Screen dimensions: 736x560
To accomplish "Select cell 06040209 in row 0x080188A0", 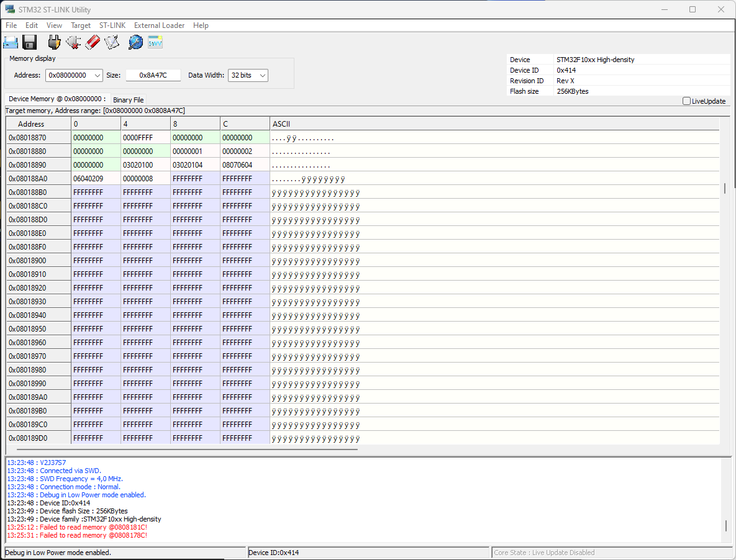I will click(x=96, y=179).
